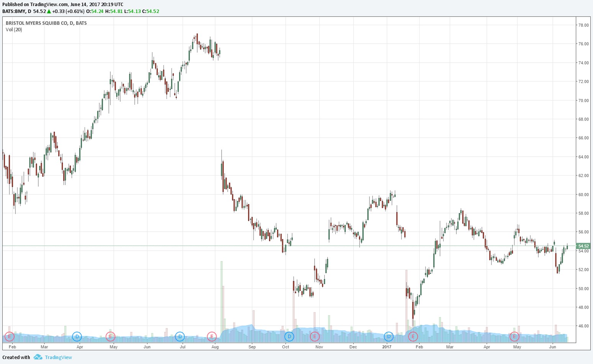Open the dividend marker before April 2016

pyautogui.click(x=77, y=336)
